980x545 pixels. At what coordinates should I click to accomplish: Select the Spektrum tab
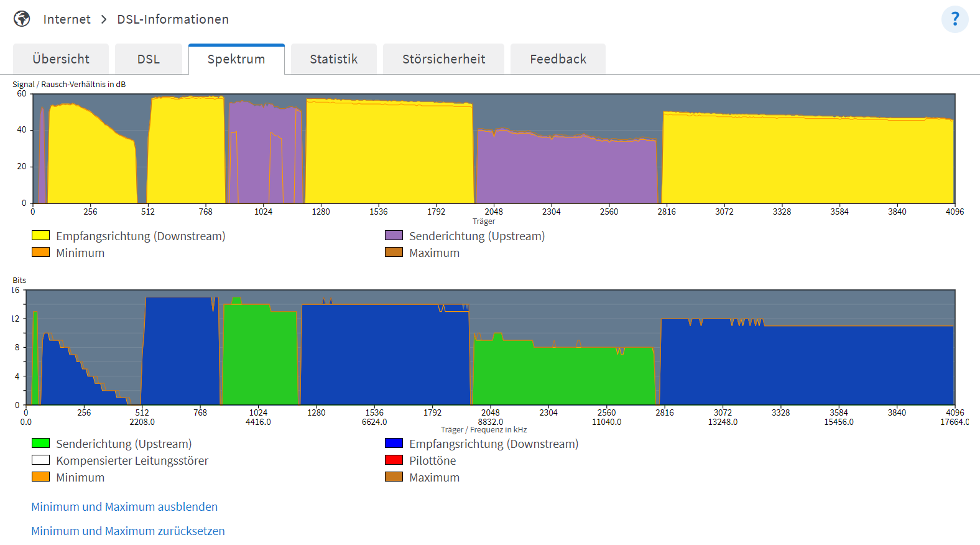click(236, 59)
